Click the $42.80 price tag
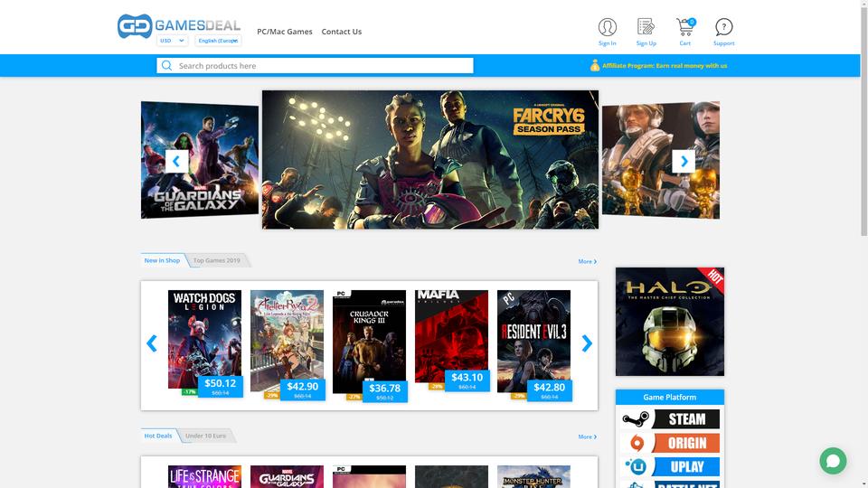 click(x=549, y=390)
